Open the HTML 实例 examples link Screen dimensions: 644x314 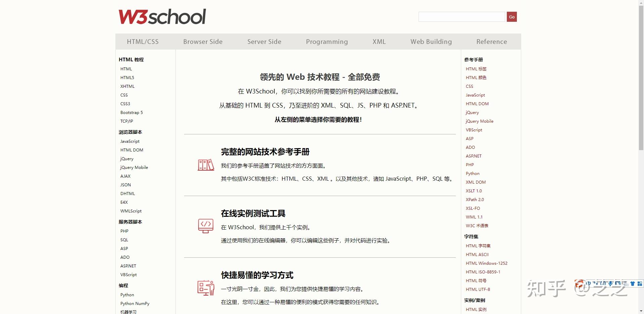click(x=476, y=309)
